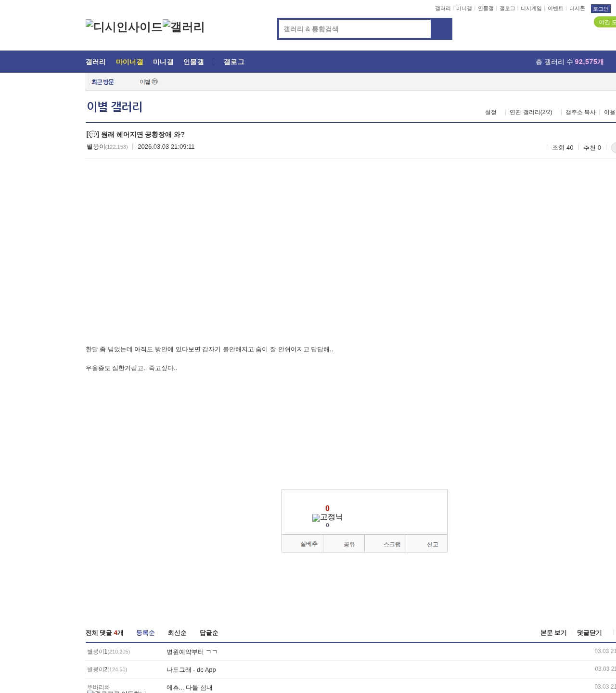Click comment text 나도그래 - dc App
Screen dimensions: 616x693
pos(191,670)
